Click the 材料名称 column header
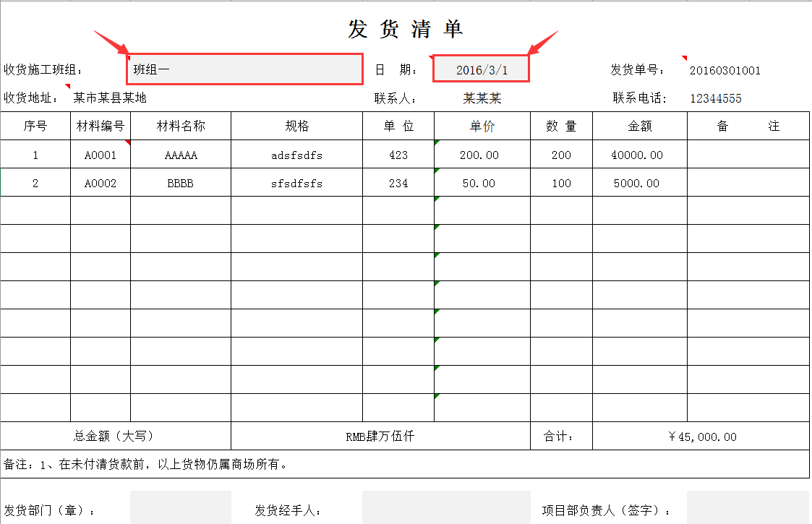 181,126
